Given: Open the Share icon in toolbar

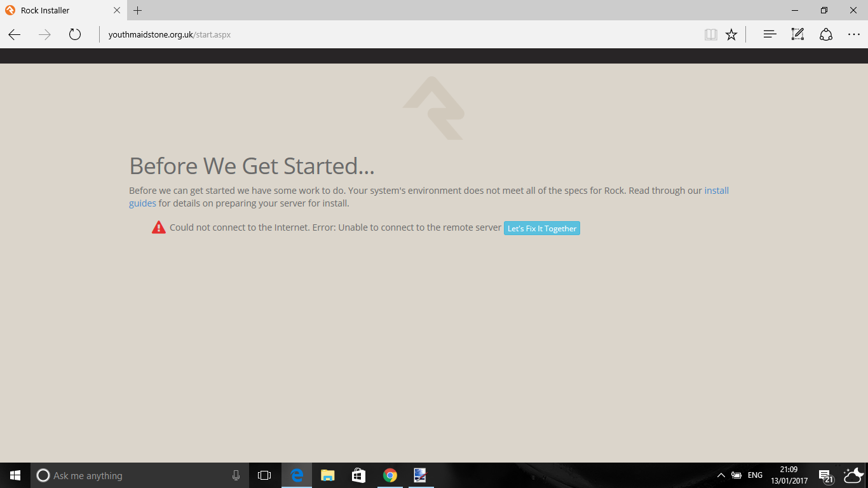Looking at the screenshot, I should 826,35.
